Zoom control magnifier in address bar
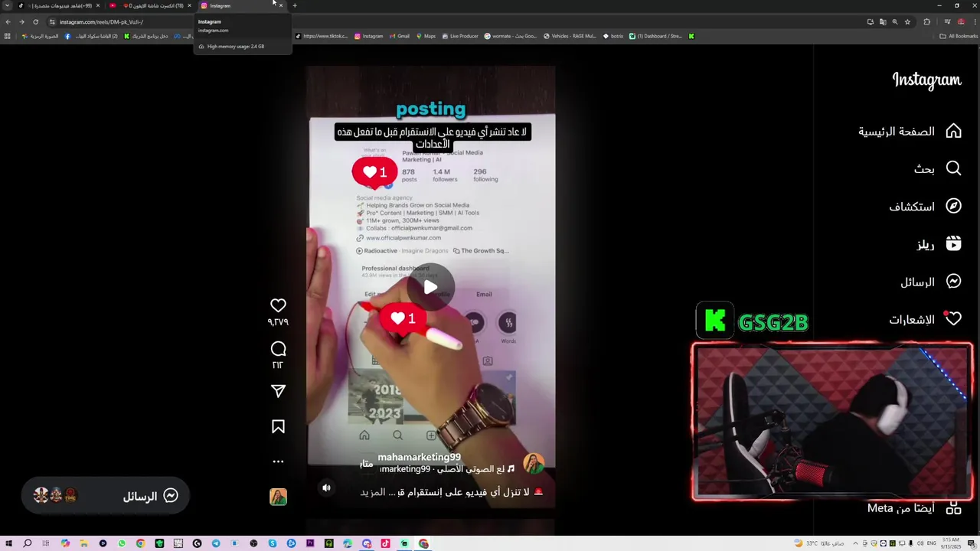The width and height of the screenshot is (980, 551). click(895, 21)
